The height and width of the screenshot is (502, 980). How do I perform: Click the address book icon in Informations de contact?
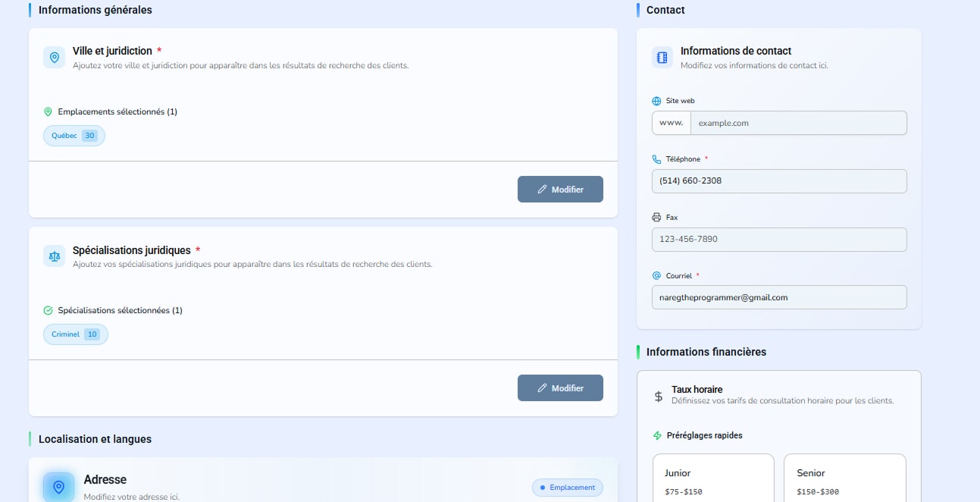click(662, 58)
